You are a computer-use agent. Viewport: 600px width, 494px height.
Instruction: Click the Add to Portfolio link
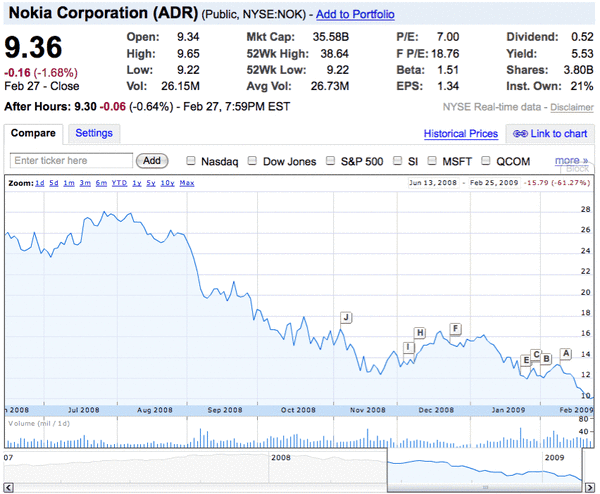pyautogui.click(x=355, y=14)
